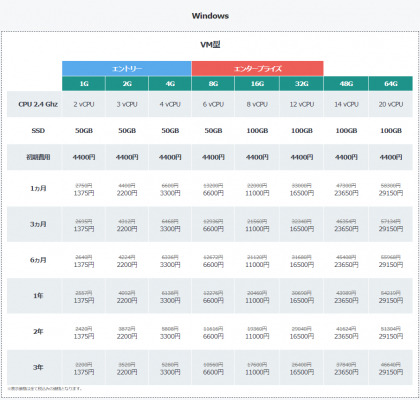420x400 pixels.
Task: Click the Windows heading at top
Action: pyautogui.click(x=210, y=16)
